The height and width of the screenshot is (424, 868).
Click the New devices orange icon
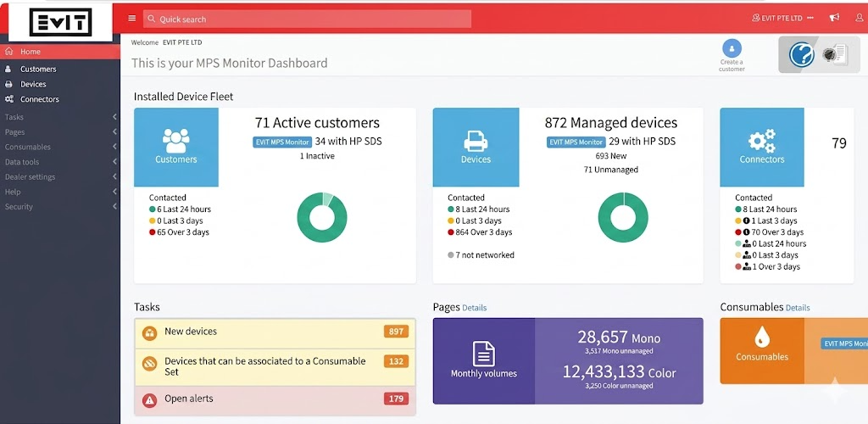point(149,333)
